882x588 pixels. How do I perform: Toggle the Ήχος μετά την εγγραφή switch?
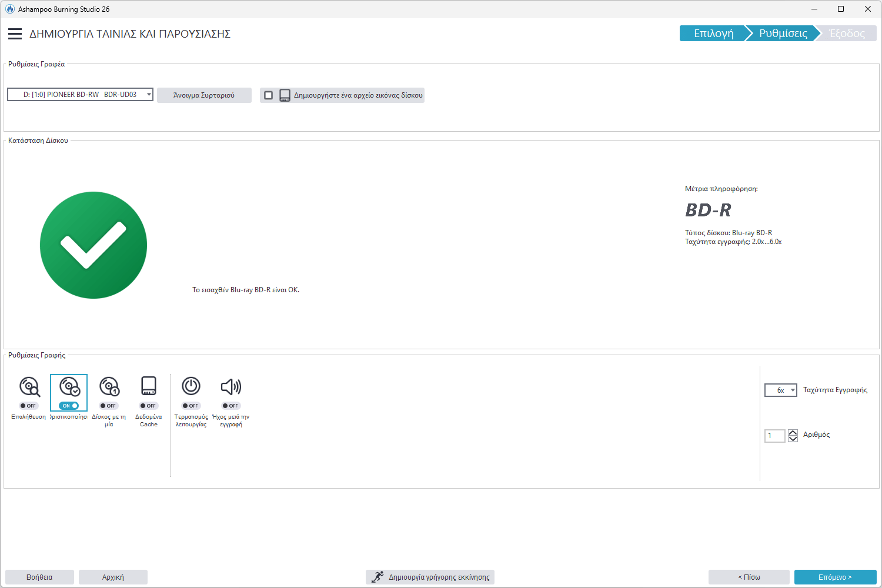click(230, 406)
